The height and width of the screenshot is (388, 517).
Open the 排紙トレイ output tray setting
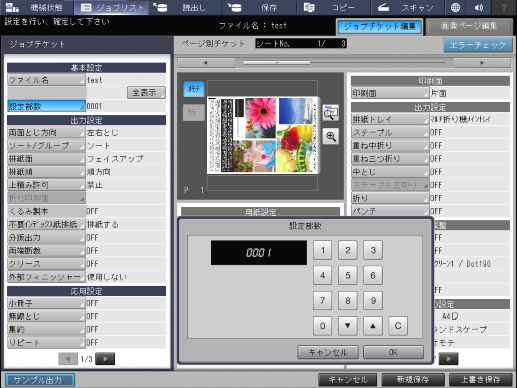390,119
